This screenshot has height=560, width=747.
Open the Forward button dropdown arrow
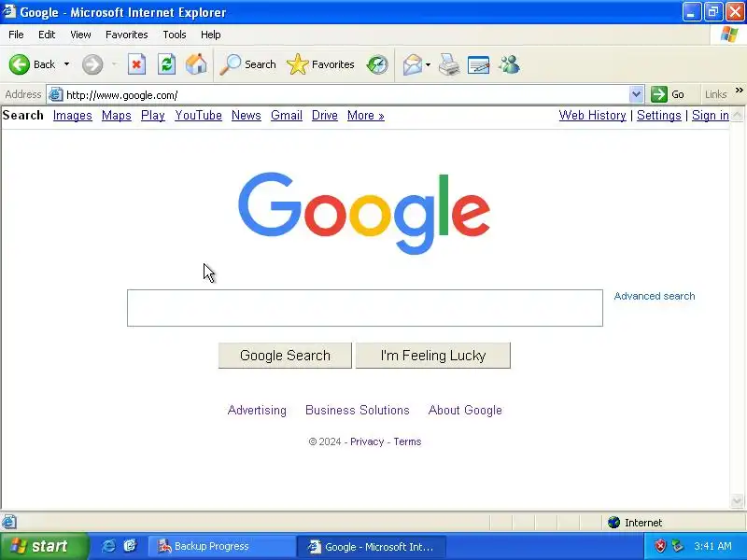pyautogui.click(x=114, y=64)
